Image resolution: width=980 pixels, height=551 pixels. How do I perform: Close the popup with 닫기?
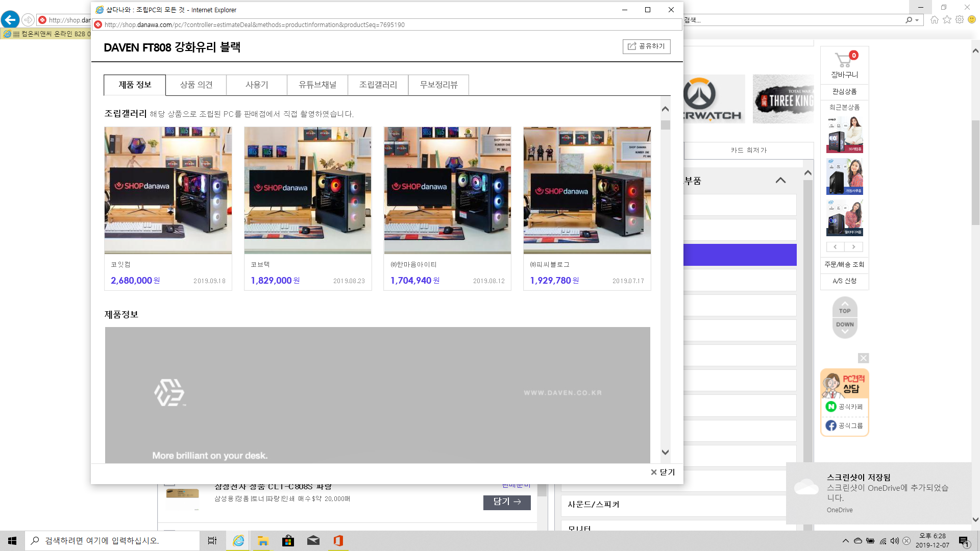[663, 472]
